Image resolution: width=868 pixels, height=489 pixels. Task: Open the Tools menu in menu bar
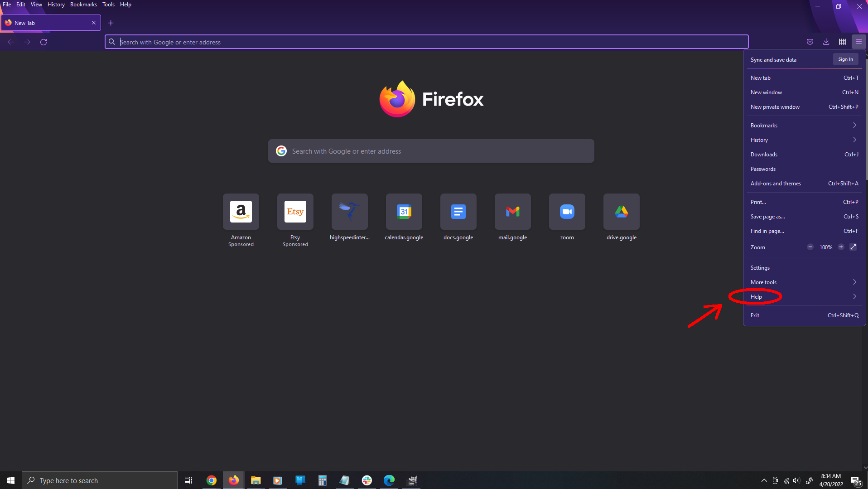(x=108, y=5)
